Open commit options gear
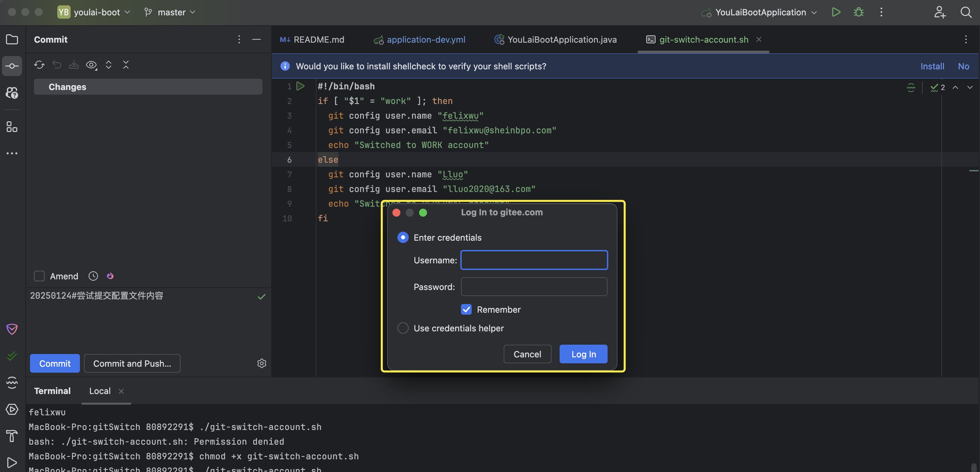This screenshot has width=980, height=472. tap(262, 363)
